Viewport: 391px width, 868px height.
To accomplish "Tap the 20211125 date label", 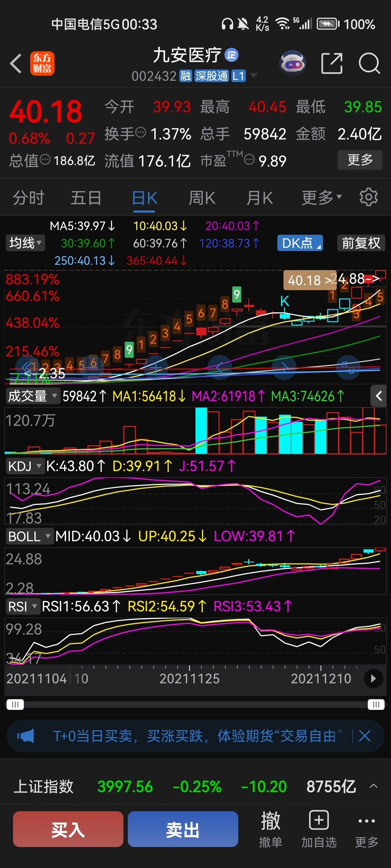I will [x=189, y=678].
